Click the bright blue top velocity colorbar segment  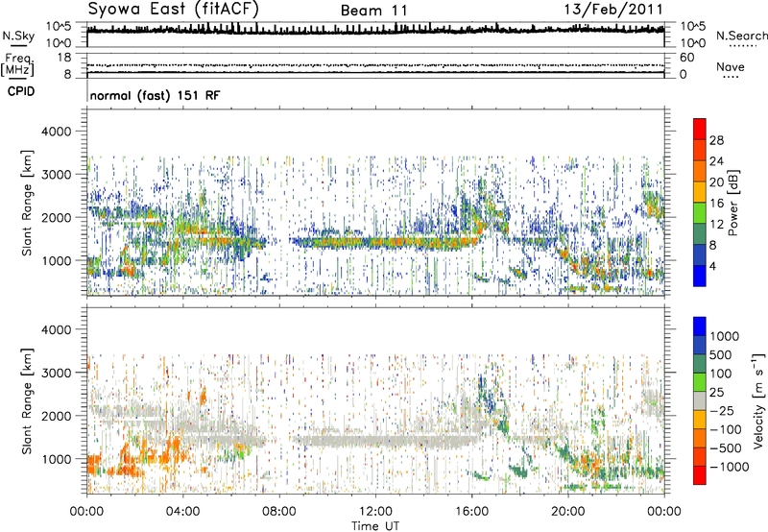click(x=700, y=326)
